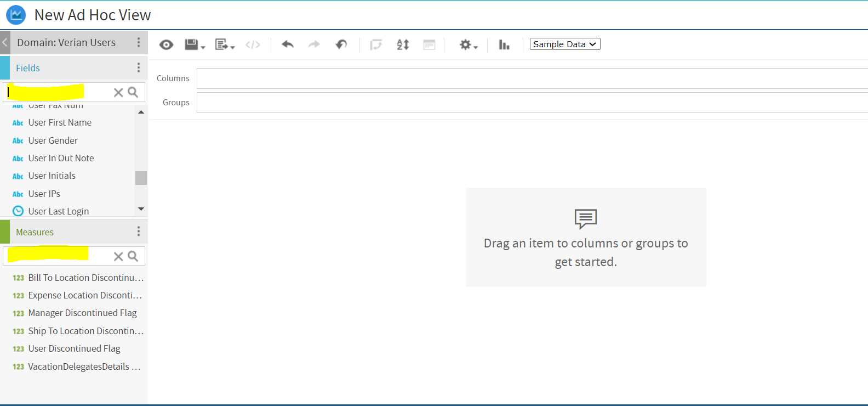Click the Undo arrow icon

(287, 44)
